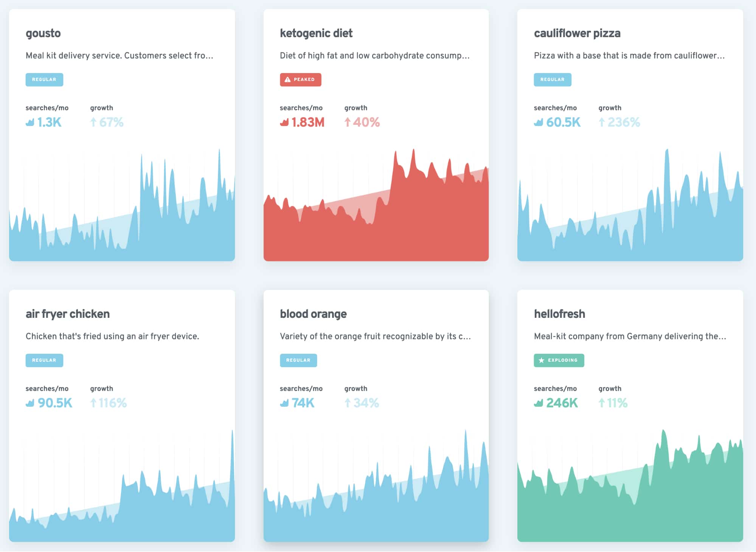This screenshot has height=552, width=756.
Task: Click chart icon next to 1.3K searches
Action: click(x=30, y=122)
